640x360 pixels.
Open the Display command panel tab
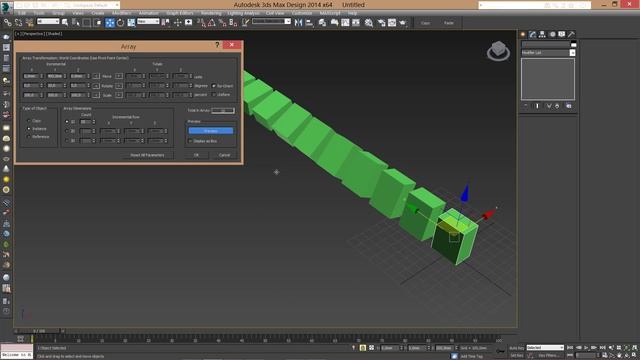click(562, 34)
